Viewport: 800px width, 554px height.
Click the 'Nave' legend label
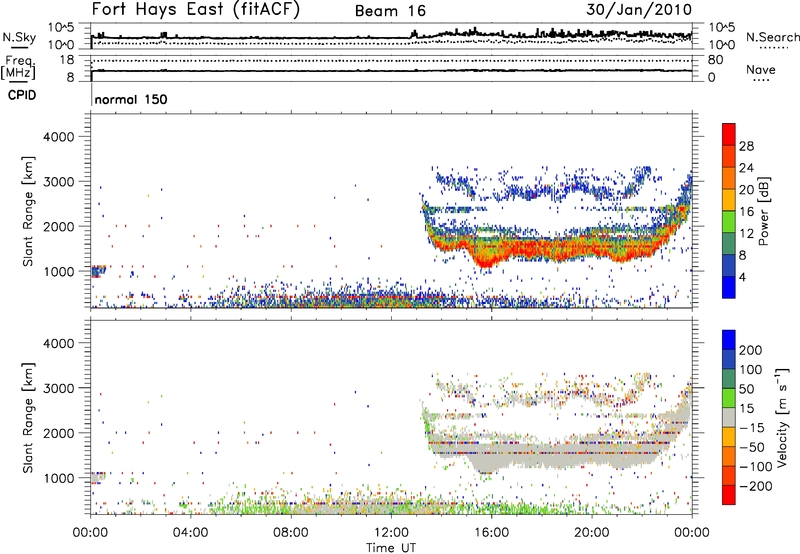(761, 69)
